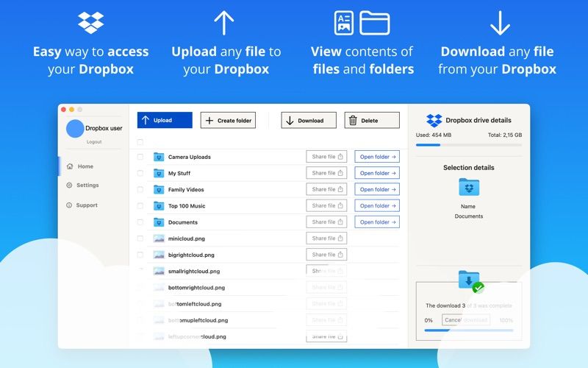
Task: Open the Camera Uploads folder
Action: (377, 157)
